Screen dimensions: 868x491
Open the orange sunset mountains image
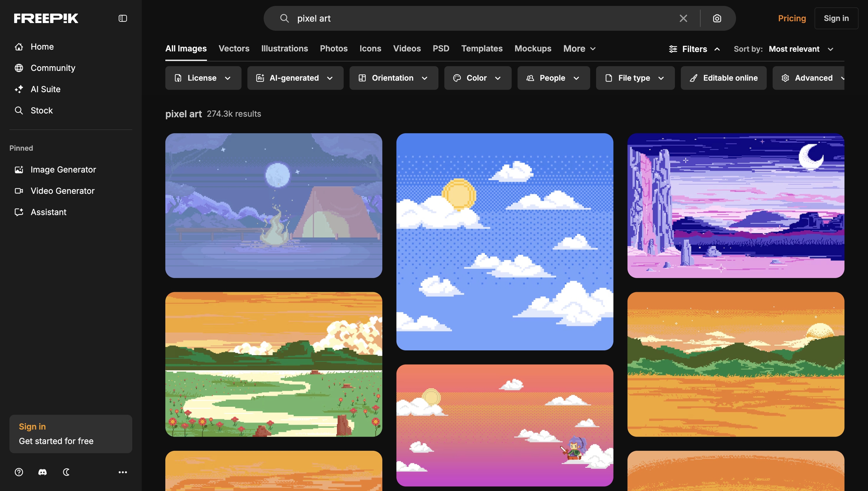[x=735, y=364]
